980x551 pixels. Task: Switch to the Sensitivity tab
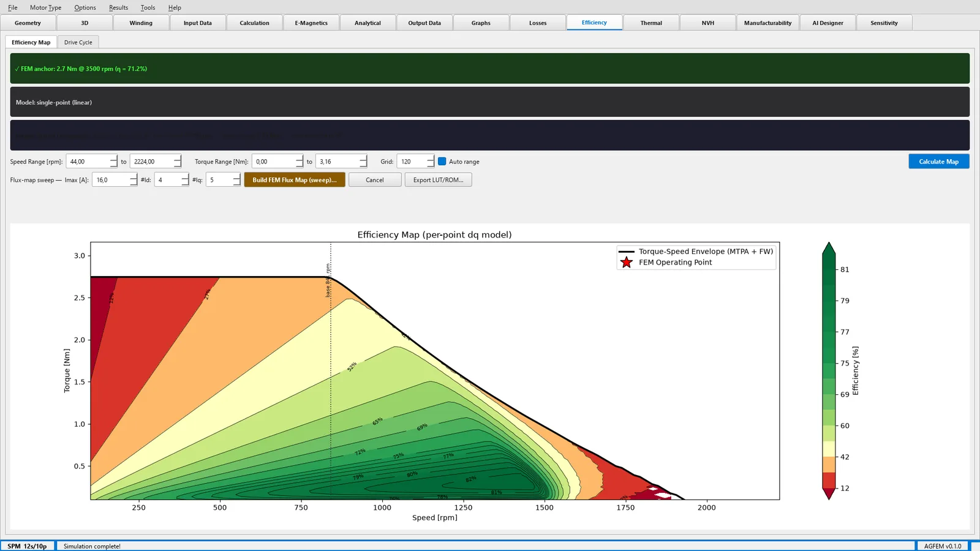884,23
